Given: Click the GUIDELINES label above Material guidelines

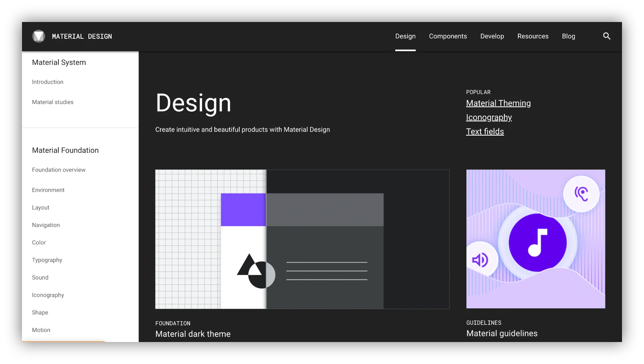Looking at the screenshot, I should pyautogui.click(x=484, y=323).
